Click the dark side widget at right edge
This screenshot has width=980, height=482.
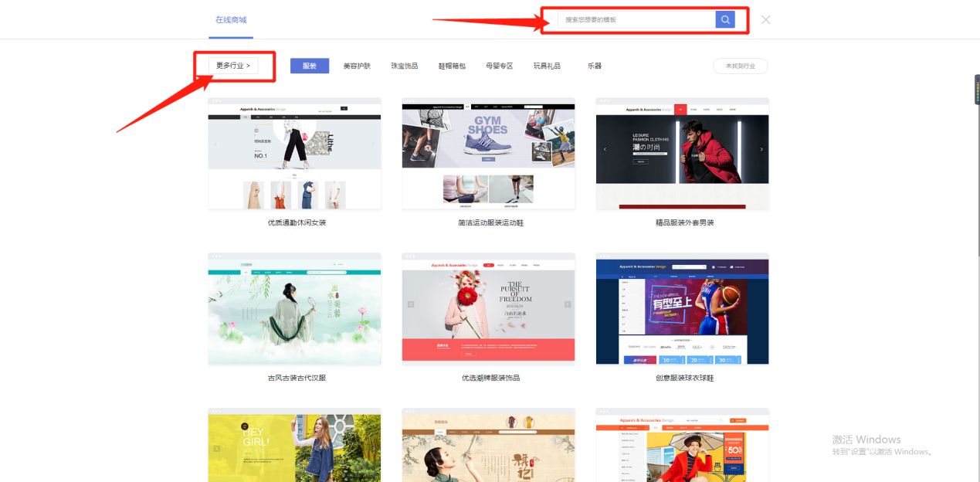(977, 90)
